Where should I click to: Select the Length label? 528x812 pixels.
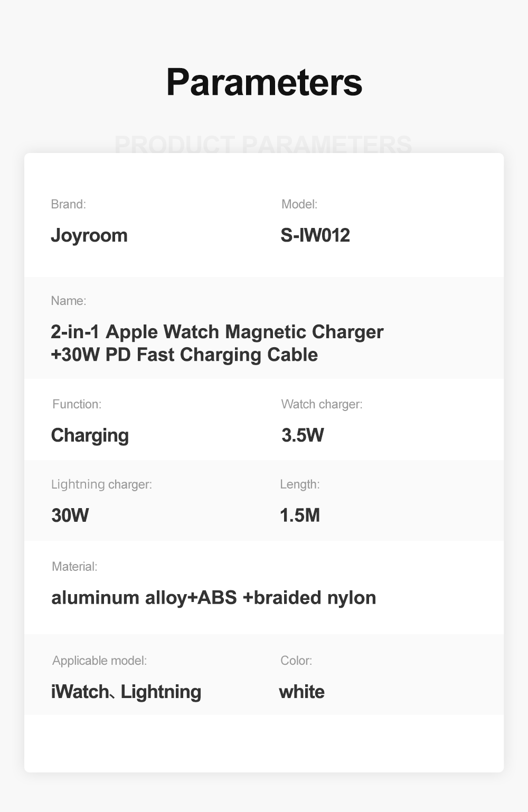[x=299, y=484]
